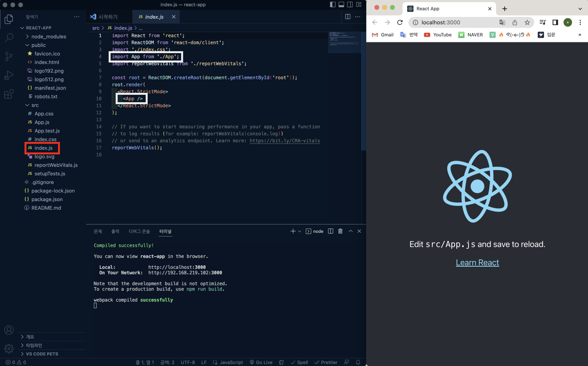Open the YouTube bookmark

pos(438,35)
